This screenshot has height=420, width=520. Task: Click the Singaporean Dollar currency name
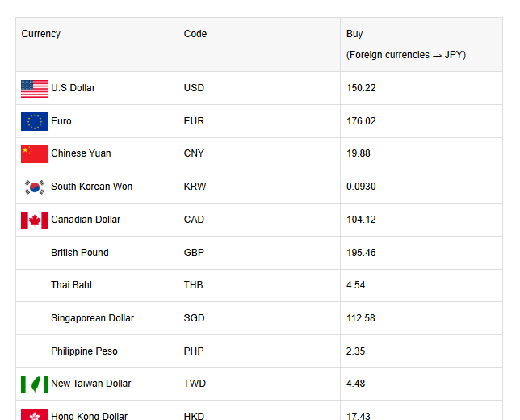92,318
